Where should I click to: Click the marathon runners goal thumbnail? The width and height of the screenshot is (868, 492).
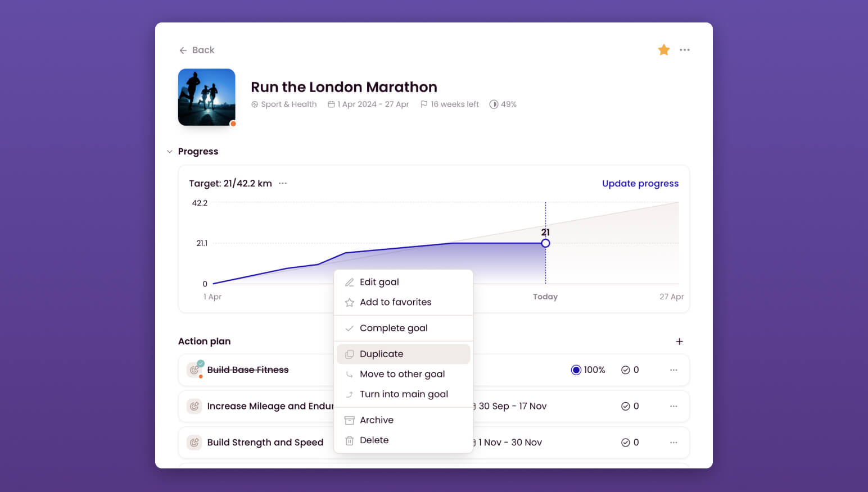pyautogui.click(x=207, y=97)
